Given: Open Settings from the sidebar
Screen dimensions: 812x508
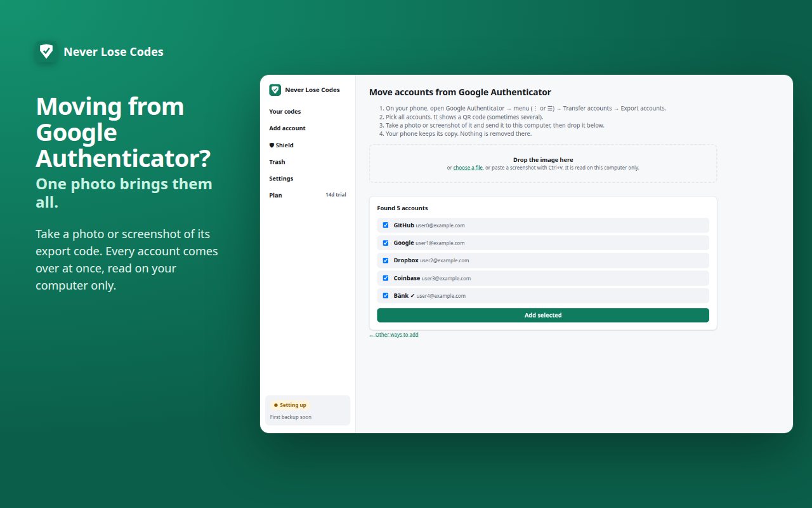Looking at the screenshot, I should point(281,179).
